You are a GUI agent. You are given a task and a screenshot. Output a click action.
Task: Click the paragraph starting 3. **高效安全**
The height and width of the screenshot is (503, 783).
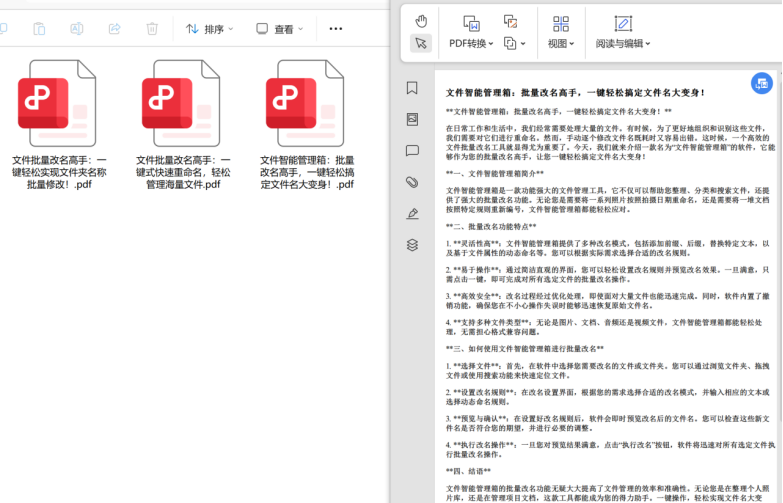click(608, 301)
